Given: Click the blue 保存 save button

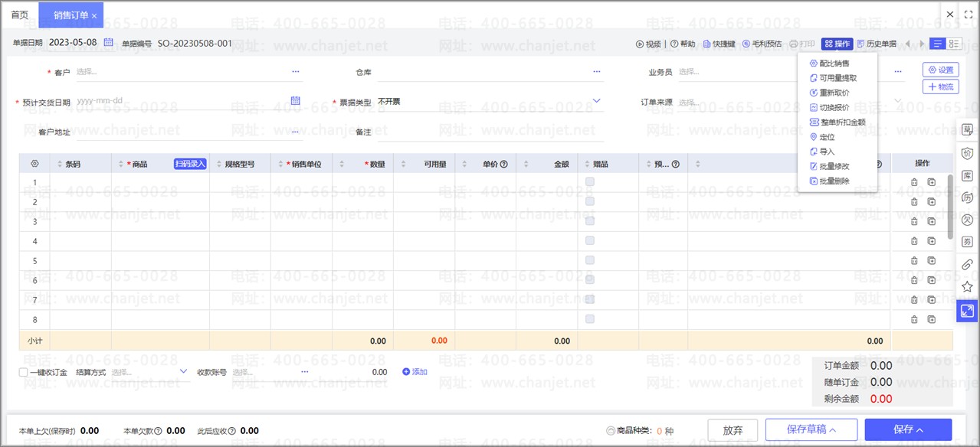Looking at the screenshot, I should [908, 429].
